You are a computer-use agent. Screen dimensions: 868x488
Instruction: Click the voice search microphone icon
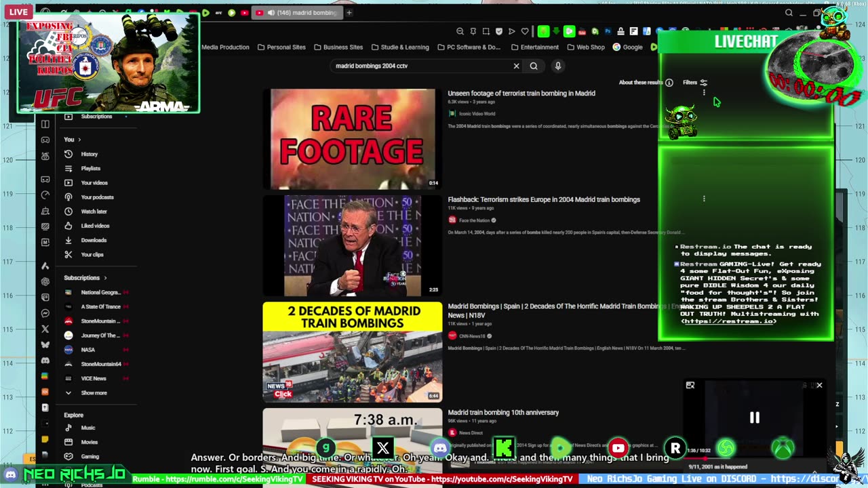pos(558,66)
